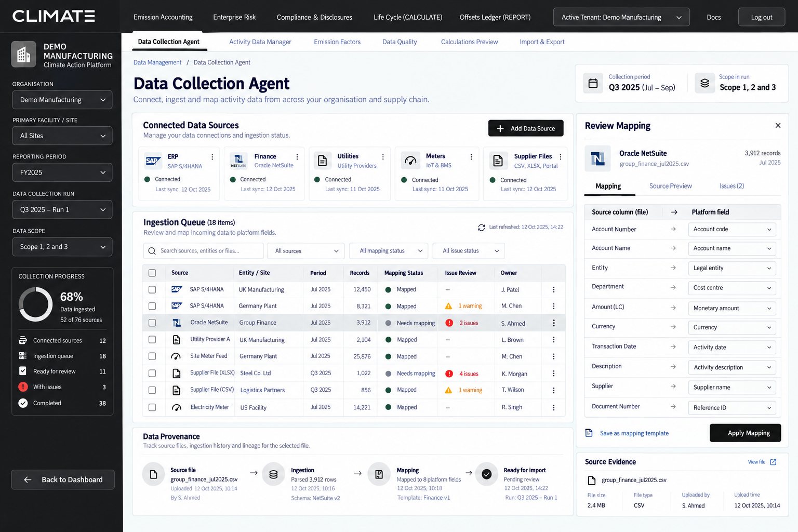Click the Meters gauge icon
The width and height of the screenshot is (798, 532).
(410, 161)
